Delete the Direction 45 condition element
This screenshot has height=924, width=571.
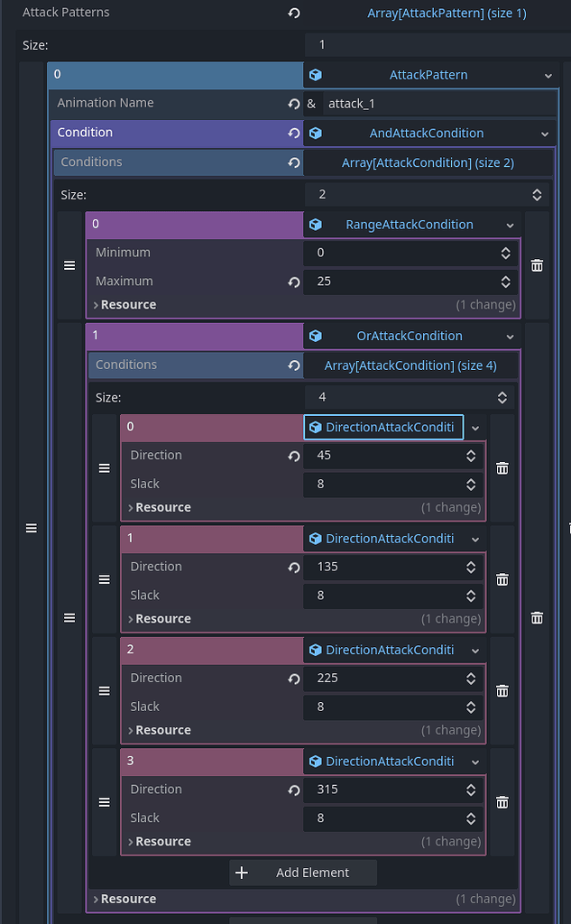(502, 468)
